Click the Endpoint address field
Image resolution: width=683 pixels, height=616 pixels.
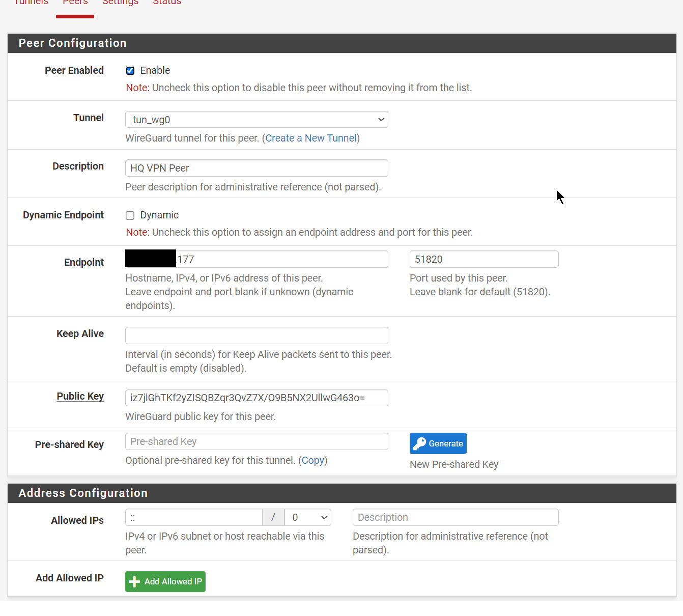tap(257, 259)
